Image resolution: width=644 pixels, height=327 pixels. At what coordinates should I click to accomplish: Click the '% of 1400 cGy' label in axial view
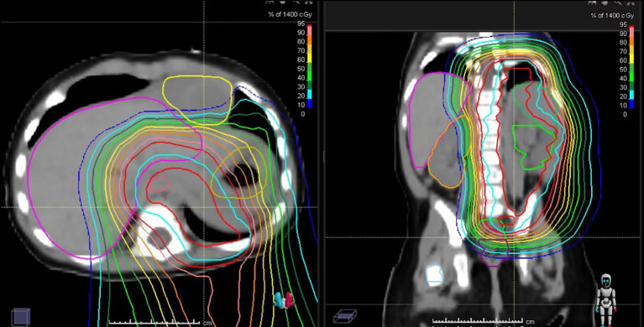291,14
